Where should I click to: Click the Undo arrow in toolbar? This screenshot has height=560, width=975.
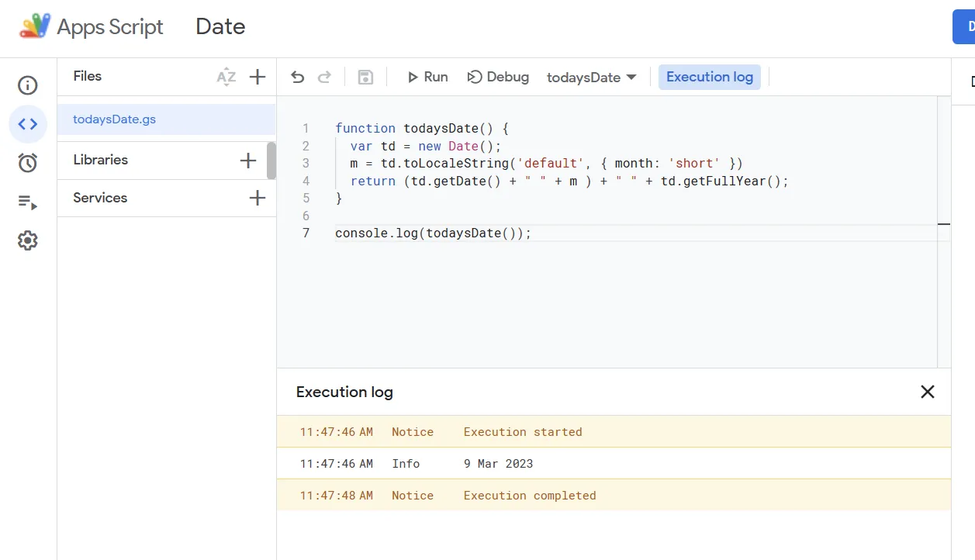[298, 77]
